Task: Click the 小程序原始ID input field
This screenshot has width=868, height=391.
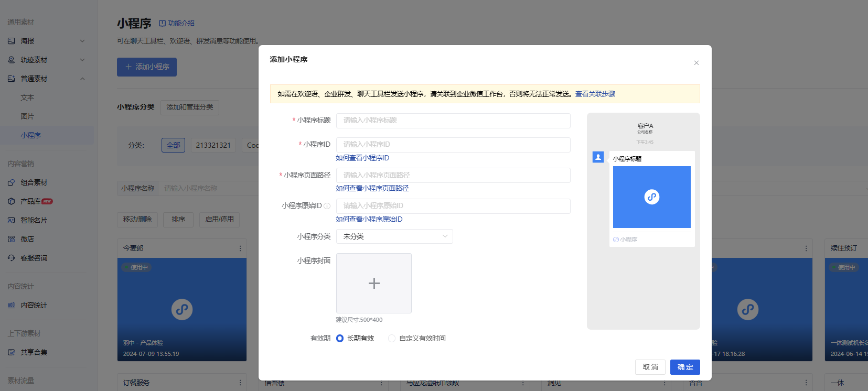Action: tap(453, 206)
